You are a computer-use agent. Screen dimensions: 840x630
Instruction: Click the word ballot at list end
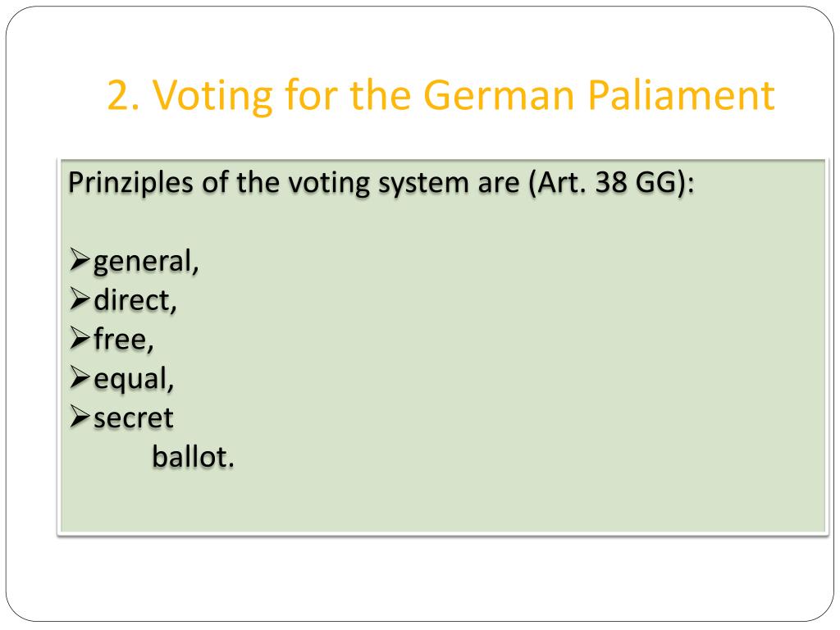[193, 457]
